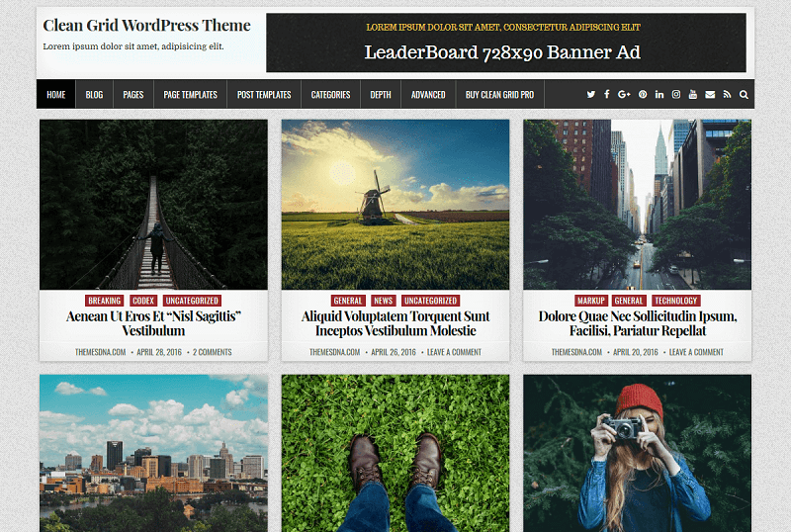Click the April 28, 2016 date
The height and width of the screenshot is (532, 791).
[159, 352]
